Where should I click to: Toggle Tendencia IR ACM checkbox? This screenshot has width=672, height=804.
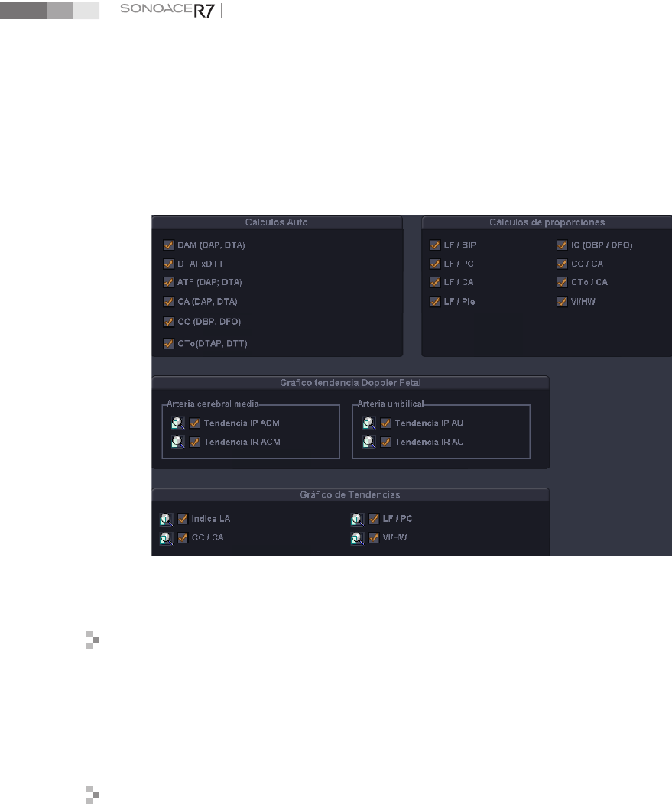[194, 442]
